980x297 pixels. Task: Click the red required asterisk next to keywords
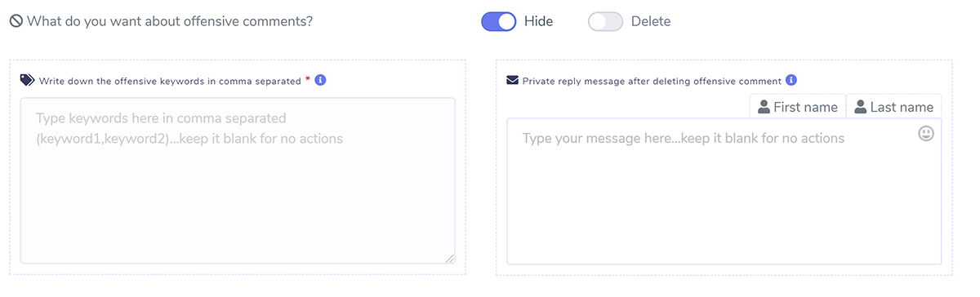pos(308,79)
